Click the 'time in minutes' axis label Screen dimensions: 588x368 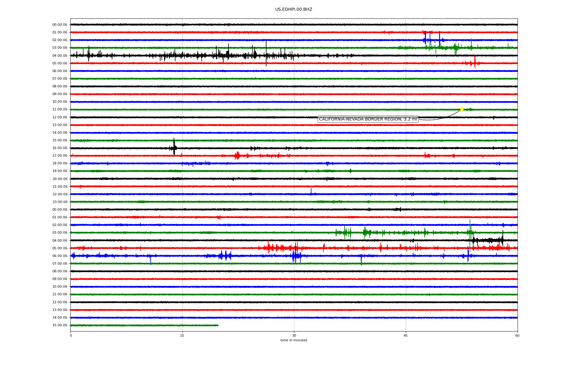[294, 340]
